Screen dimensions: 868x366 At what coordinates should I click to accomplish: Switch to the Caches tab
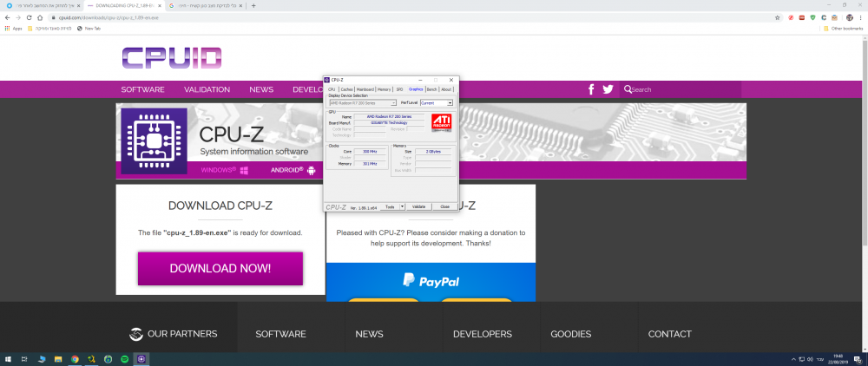[346, 89]
